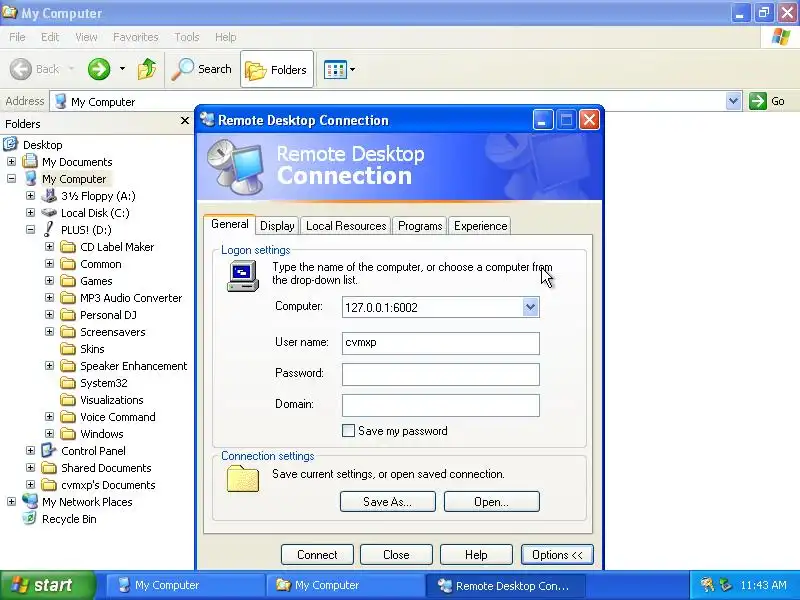800x600 pixels.
Task: Expand the My Documents tree node
Action: click(x=11, y=162)
